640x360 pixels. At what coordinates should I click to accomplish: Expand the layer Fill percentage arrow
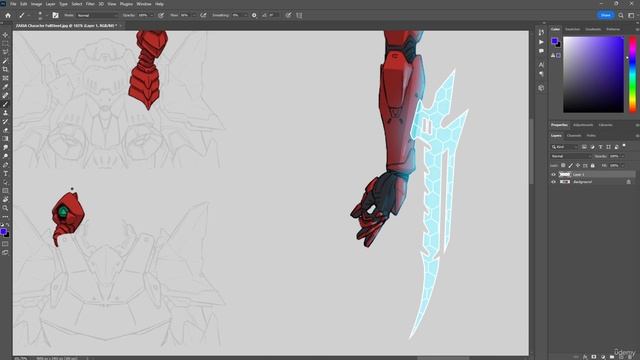tap(622, 166)
